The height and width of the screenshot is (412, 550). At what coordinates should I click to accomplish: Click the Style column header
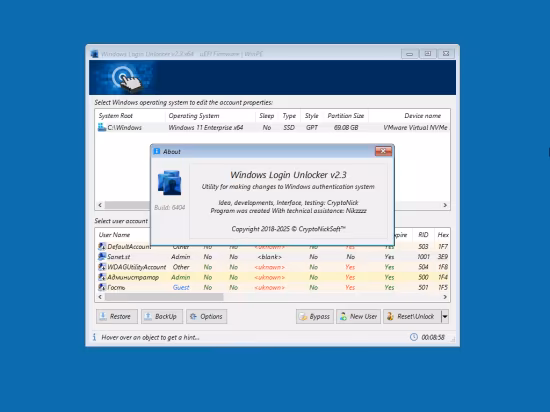click(311, 116)
